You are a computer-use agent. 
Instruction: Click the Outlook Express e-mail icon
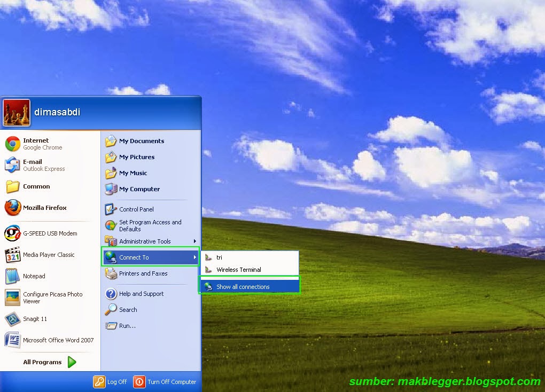[12, 165]
